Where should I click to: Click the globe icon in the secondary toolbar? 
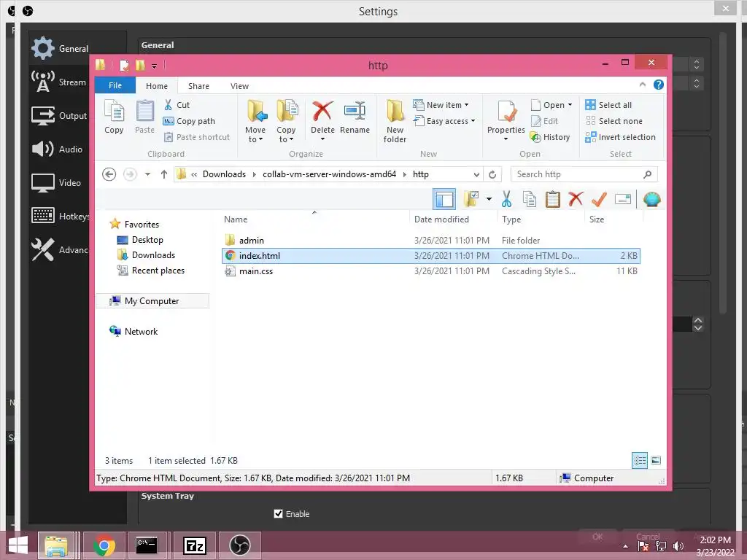point(651,199)
